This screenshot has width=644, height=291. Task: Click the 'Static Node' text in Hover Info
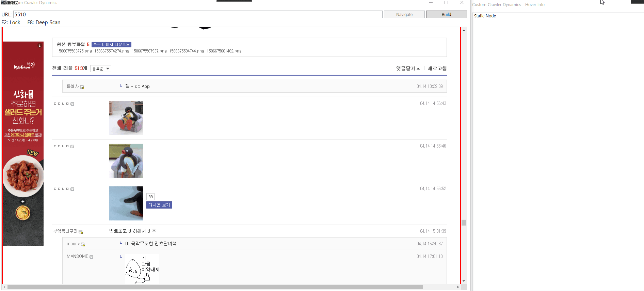[485, 16]
